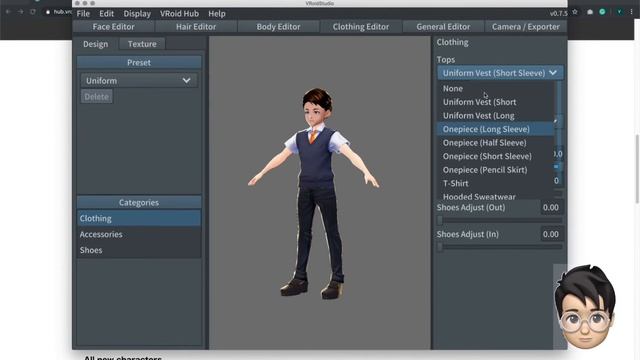This screenshot has width=640, height=360.
Task: Click the Preset panel header
Action: 139,62
